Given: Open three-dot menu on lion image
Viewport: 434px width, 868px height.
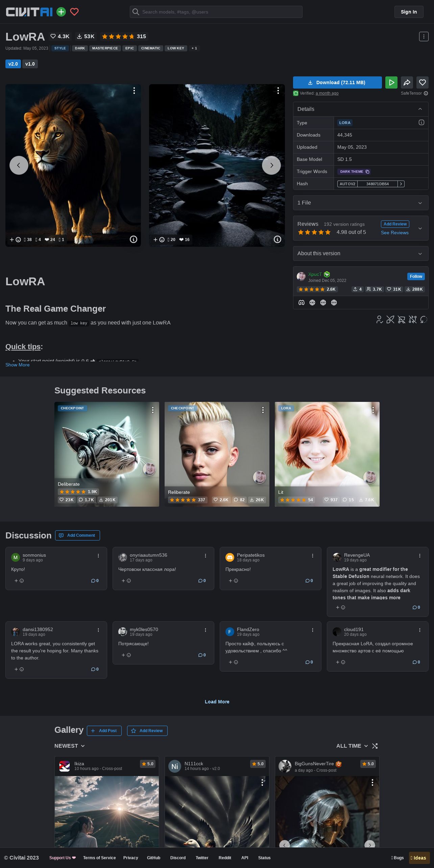Looking at the screenshot, I should (134, 91).
